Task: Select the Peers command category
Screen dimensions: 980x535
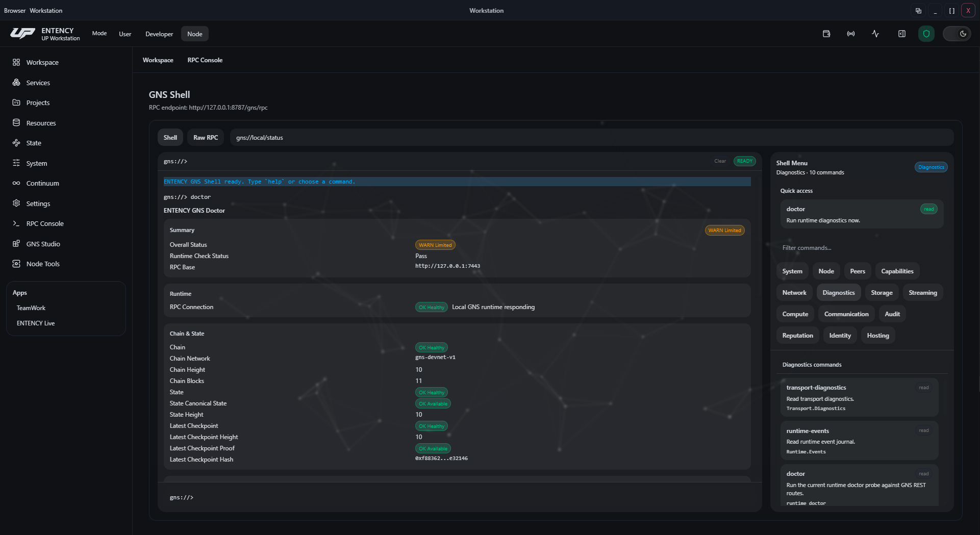Action: click(858, 271)
